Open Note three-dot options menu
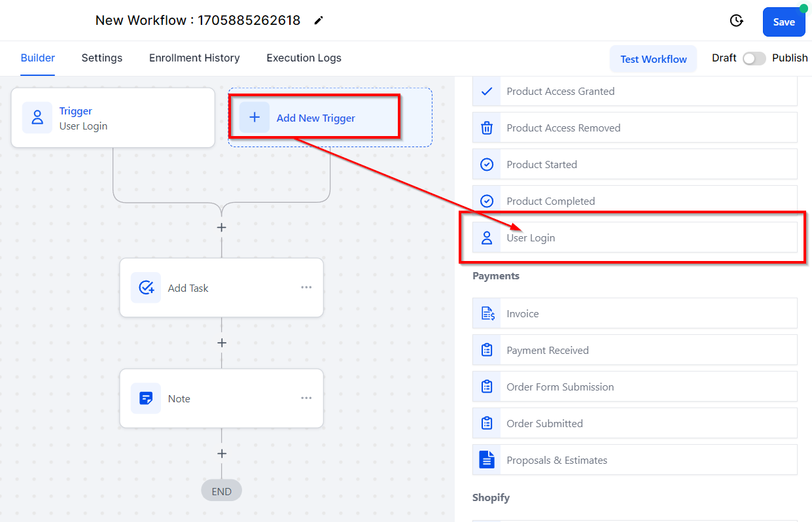The width and height of the screenshot is (812, 522). tap(306, 398)
